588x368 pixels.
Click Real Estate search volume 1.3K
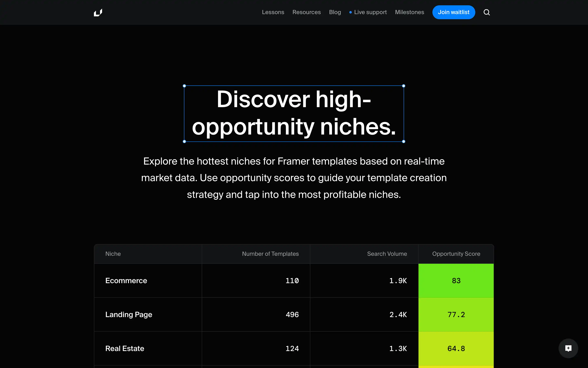pyautogui.click(x=398, y=349)
